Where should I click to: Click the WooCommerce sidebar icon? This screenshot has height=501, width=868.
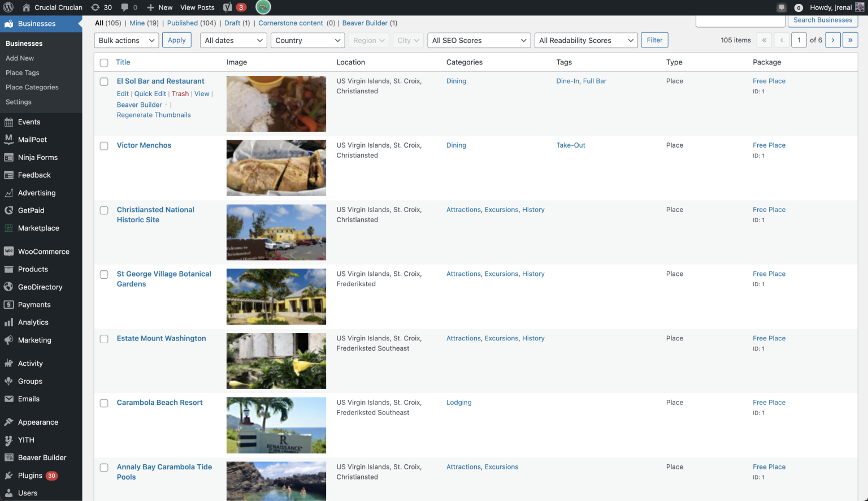coord(8,252)
